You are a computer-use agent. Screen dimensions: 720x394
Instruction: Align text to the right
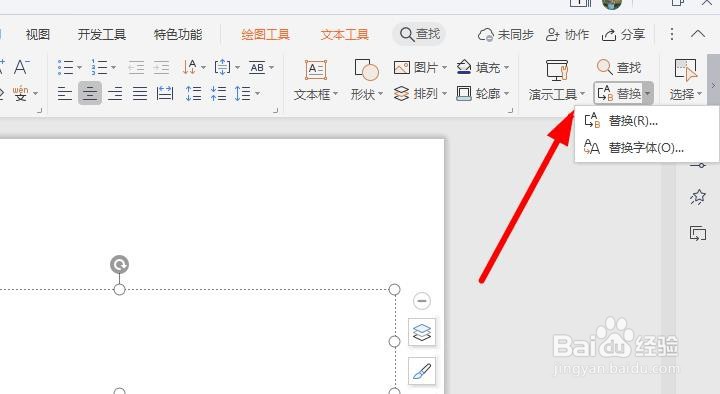tap(115, 94)
